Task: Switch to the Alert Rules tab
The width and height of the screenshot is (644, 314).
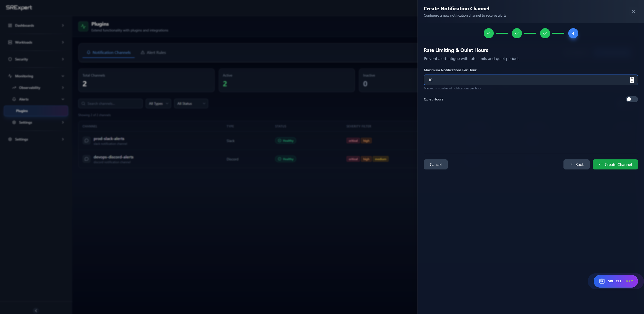Action: point(153,52)
